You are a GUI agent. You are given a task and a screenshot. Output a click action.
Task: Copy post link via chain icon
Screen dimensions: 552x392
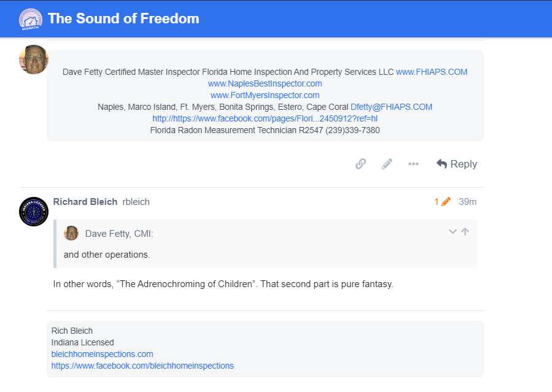point(360,164)
